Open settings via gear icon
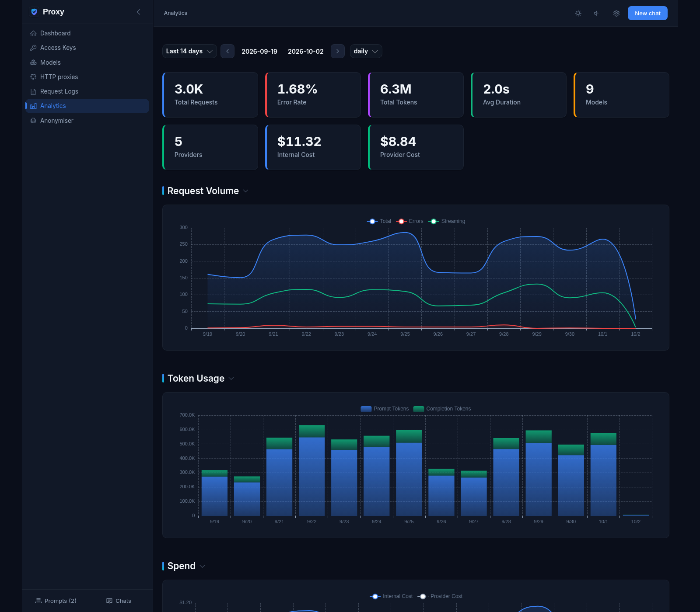The image size is (700, 612). coord(616,14)
